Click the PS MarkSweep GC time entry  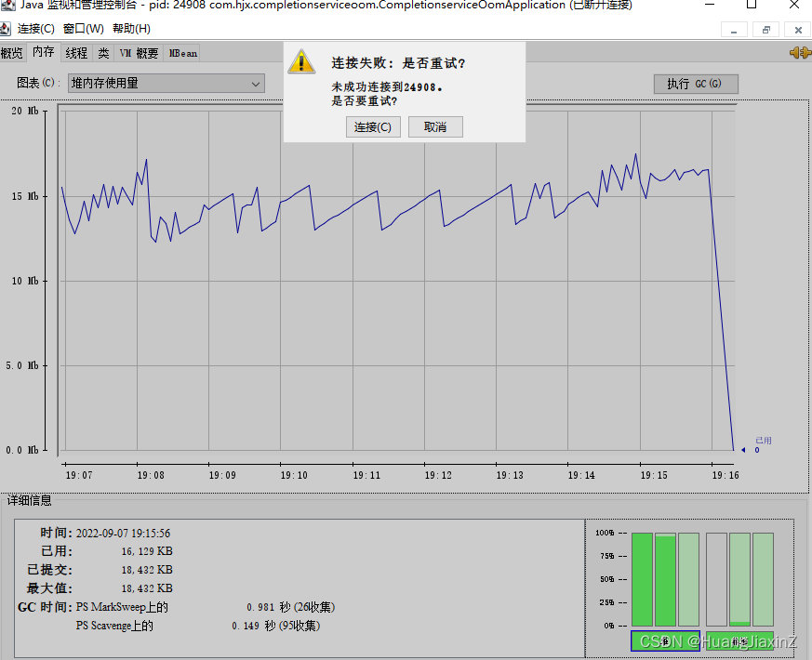[x=206, y=607]
